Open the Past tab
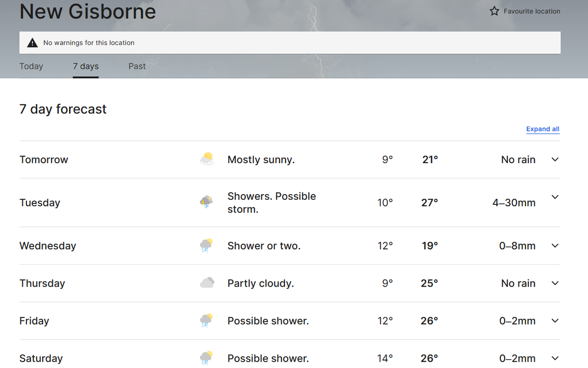588x368 pixels. (x=137, y=66)
